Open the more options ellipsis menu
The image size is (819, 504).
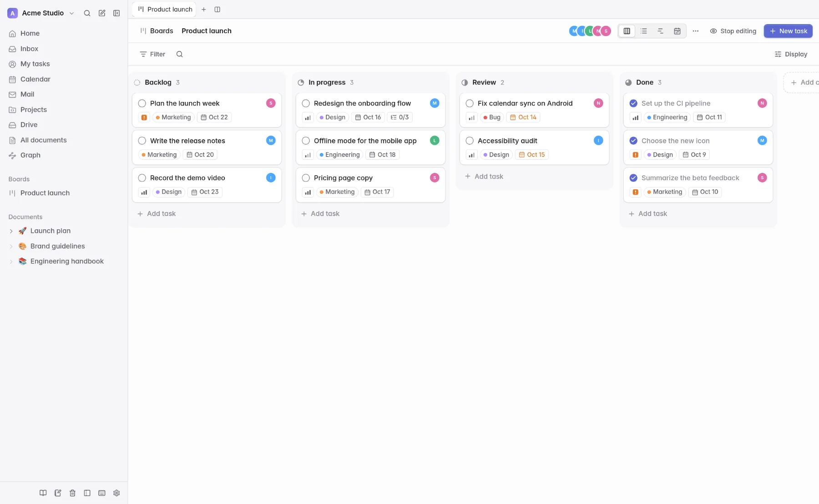coord(695,31)
